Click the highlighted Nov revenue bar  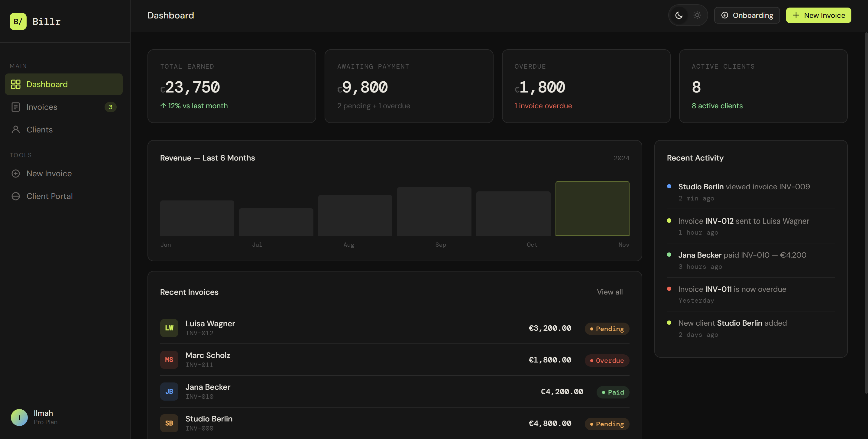[x=592, y=208]
